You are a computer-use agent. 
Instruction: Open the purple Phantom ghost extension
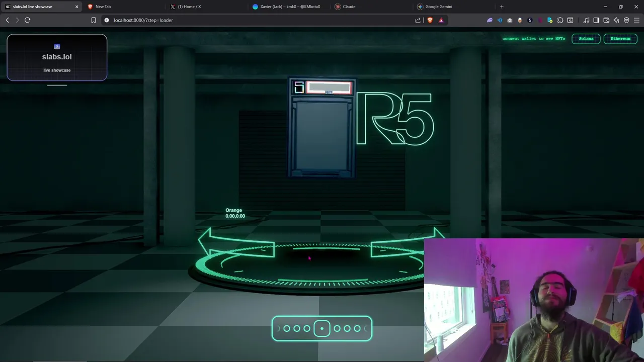coord(490,20)
